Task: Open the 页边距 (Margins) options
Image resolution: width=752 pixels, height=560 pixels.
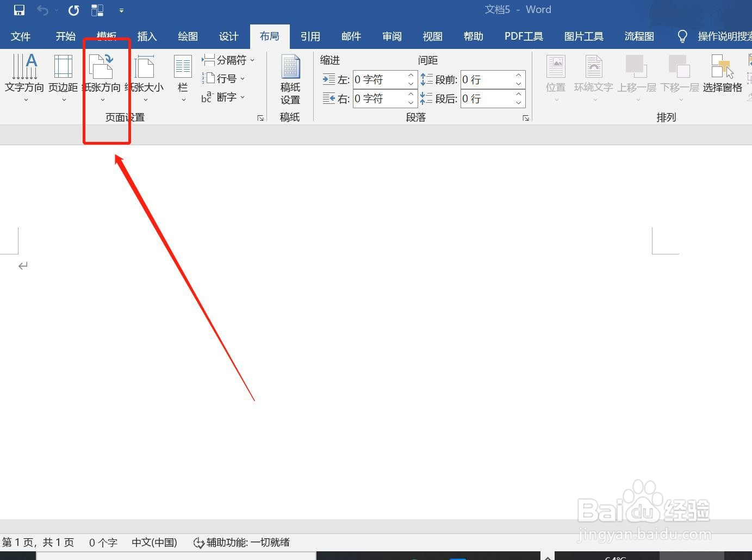Action: pos(63,76)
